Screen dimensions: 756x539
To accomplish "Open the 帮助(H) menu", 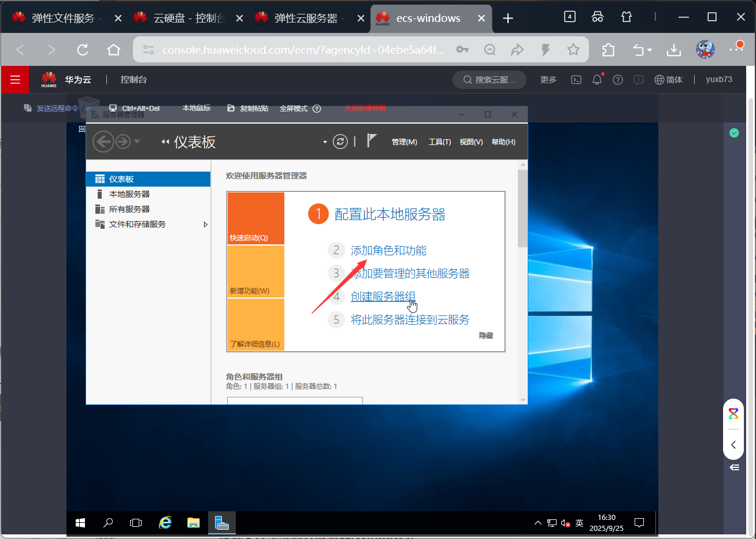I will (503, 142).
